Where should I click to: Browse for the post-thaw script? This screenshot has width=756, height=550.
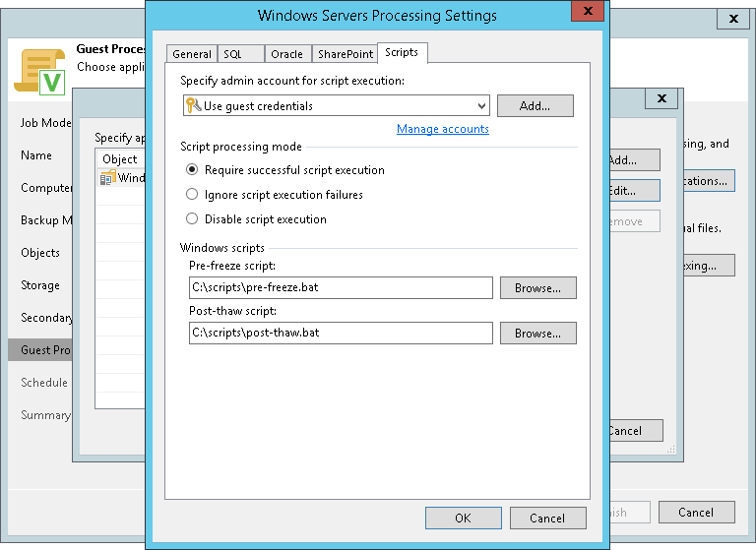coord(538,334)
